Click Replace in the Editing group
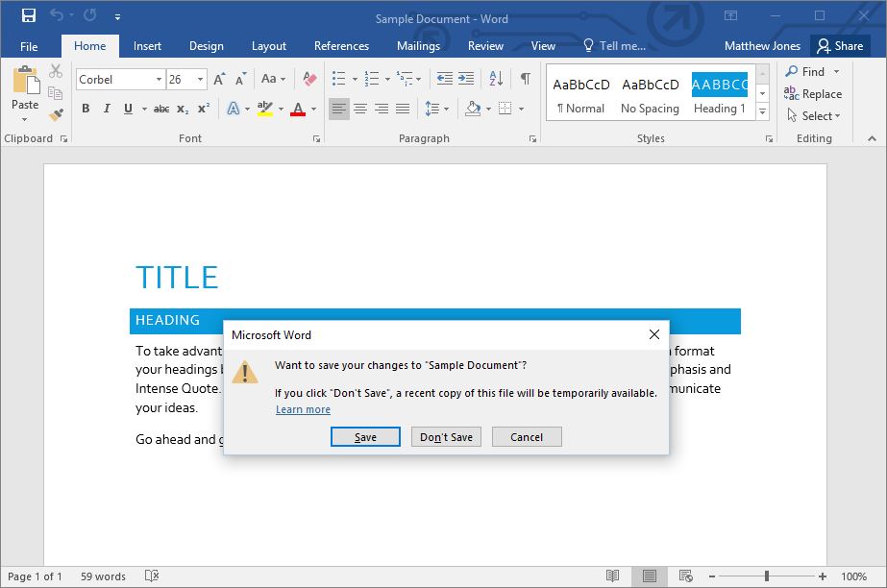Image resolution: width=887 pixels, height=588 pixels. (813, 94)
